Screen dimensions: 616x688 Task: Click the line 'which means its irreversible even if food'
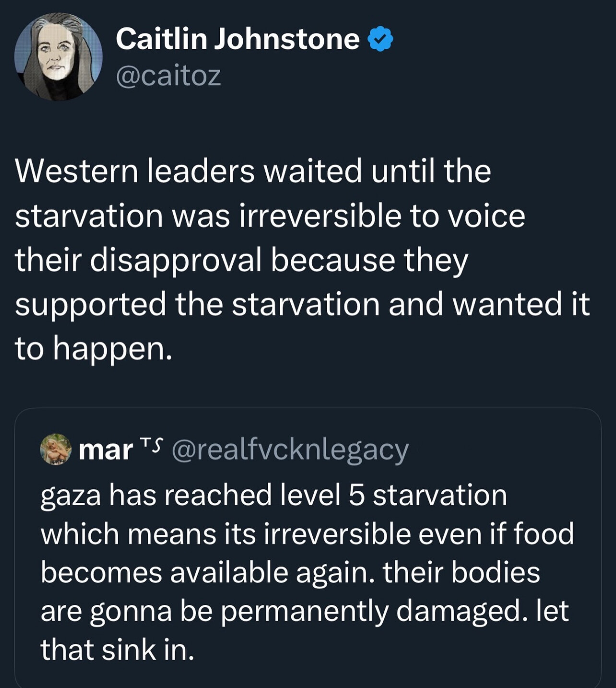307,534
